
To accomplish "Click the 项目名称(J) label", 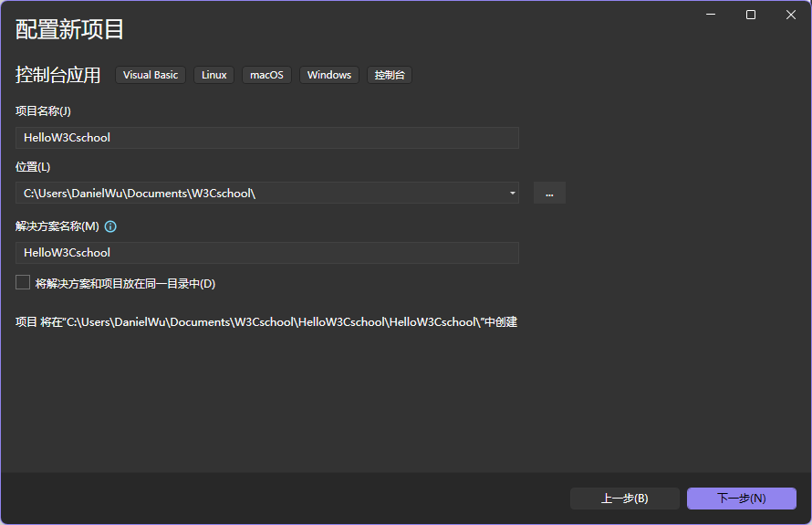I will click(43, 111).
